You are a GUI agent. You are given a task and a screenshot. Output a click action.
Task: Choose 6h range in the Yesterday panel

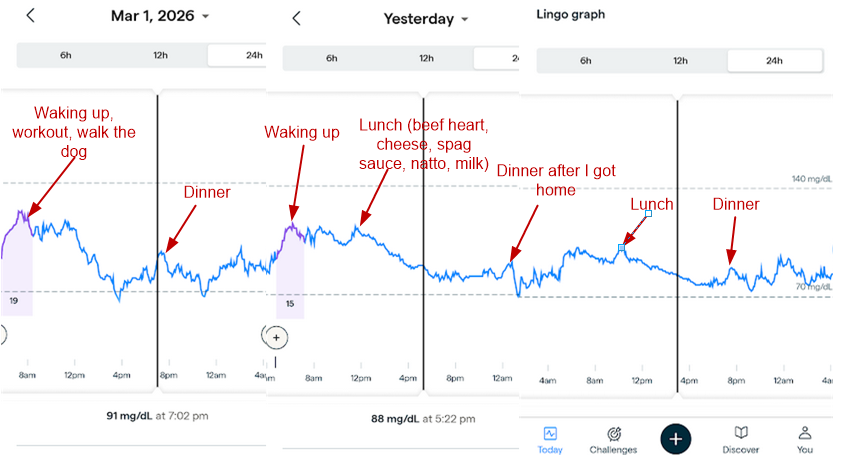click(x=331, y=58)
